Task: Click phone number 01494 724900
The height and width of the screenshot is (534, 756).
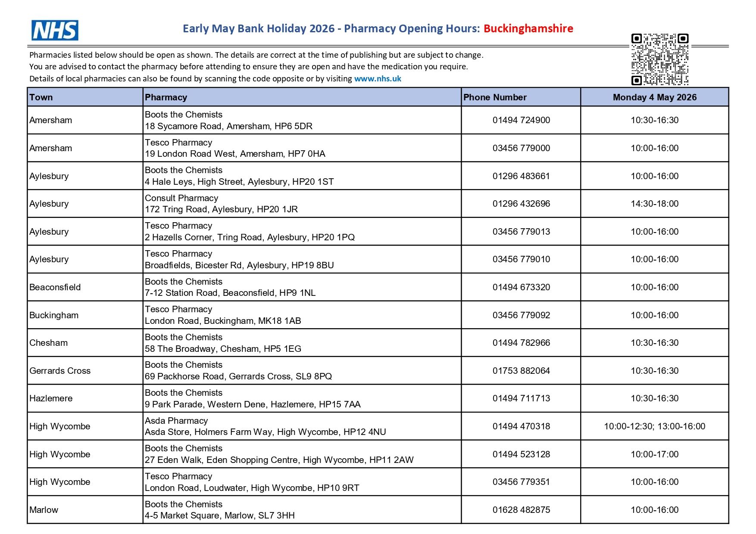Action: pyautogui.click(x=521, y=120)
